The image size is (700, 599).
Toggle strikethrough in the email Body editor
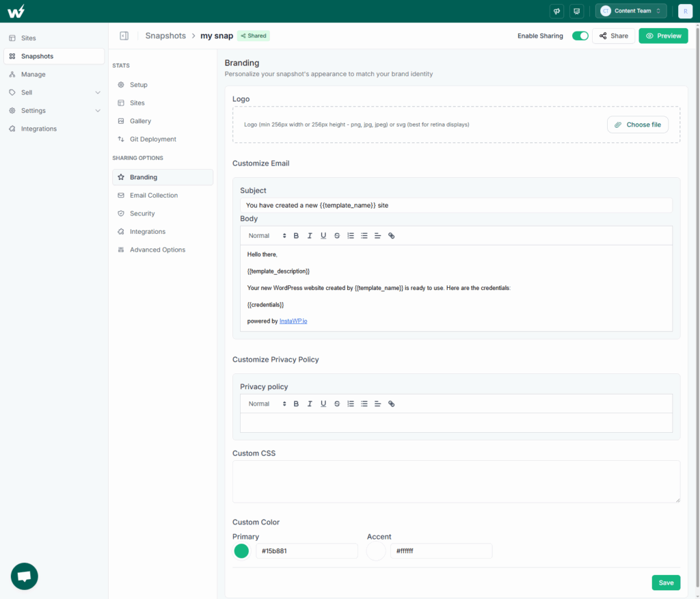tap(337, 236)
